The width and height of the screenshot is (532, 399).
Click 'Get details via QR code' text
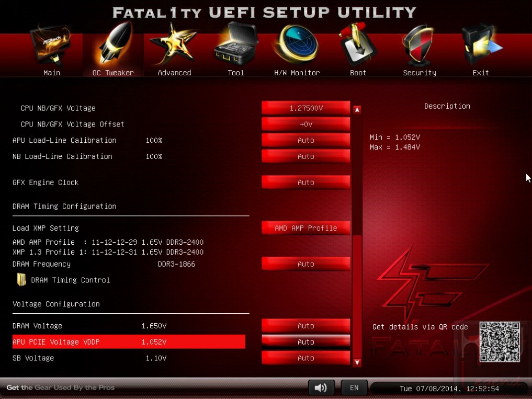click(x=420, y=327)
